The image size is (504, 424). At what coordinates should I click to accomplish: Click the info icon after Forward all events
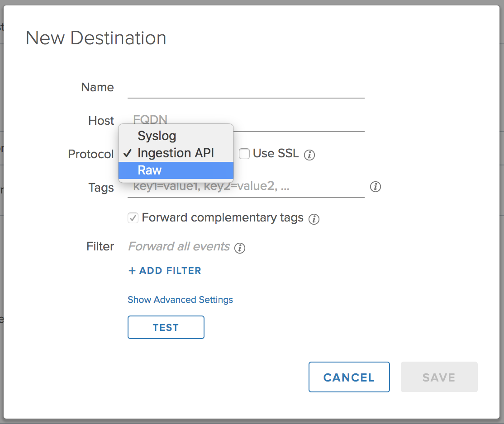tap(240, 248)
